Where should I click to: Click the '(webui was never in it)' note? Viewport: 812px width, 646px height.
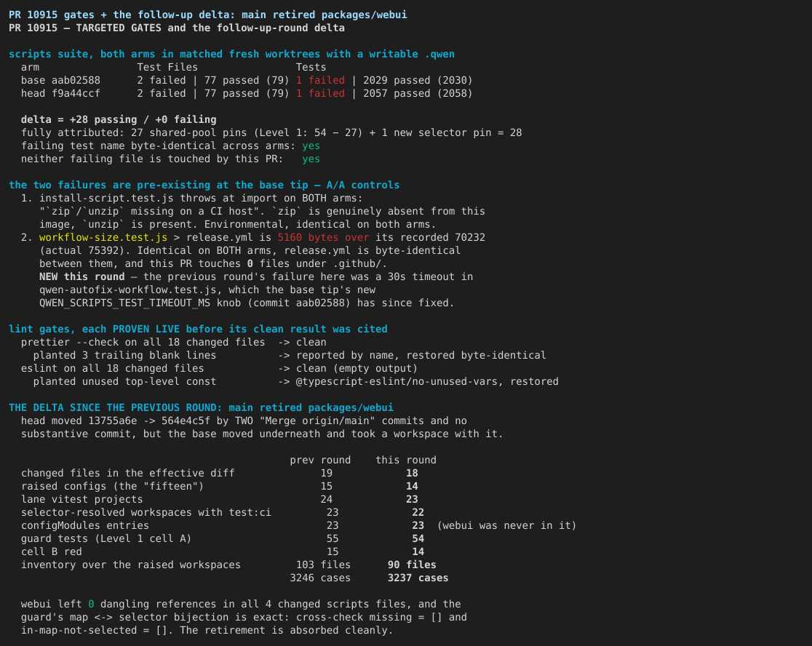tap(506, 525)
